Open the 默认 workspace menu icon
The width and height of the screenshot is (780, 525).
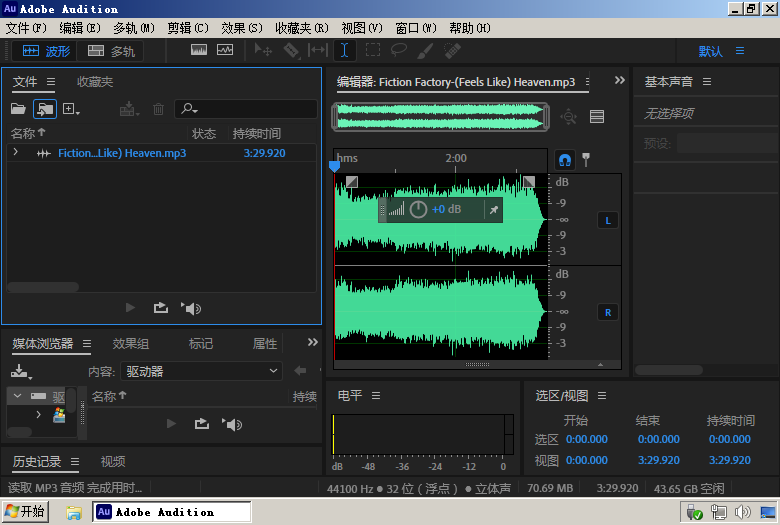[740, 51]
